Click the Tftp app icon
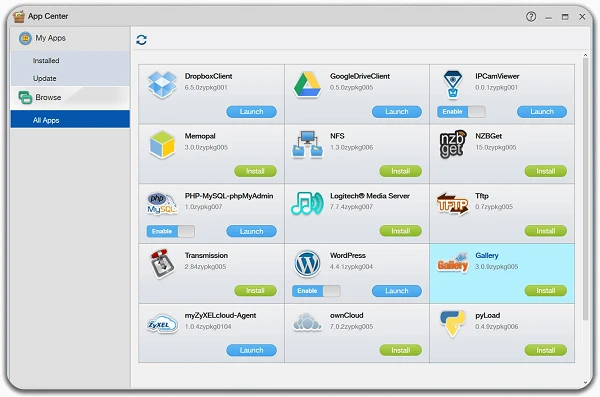Image resolution: width=600 pixels, height=397 pixels. [x=453, y=204]
